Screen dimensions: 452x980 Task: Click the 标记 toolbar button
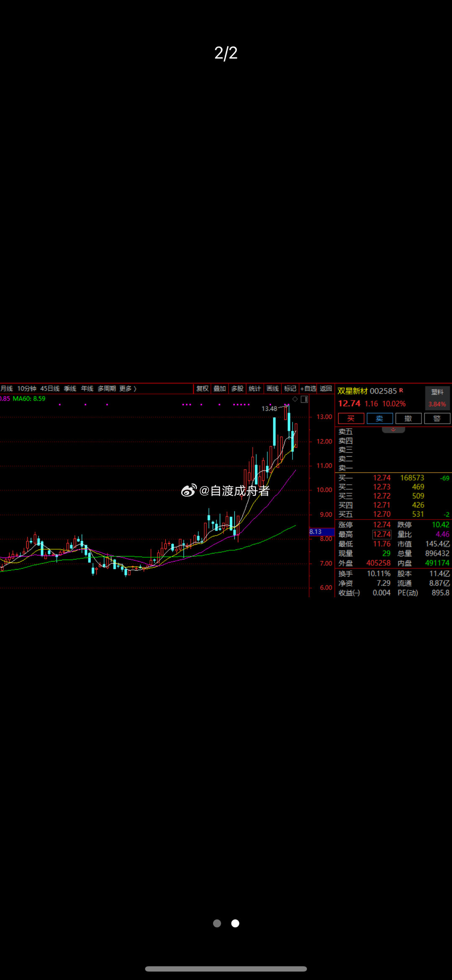(x=290, y=388)
